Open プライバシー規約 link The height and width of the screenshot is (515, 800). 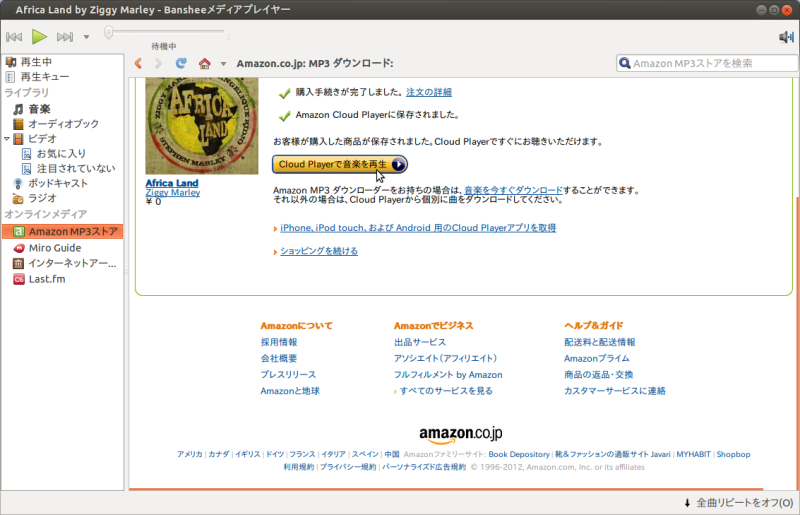coord(348,467)
